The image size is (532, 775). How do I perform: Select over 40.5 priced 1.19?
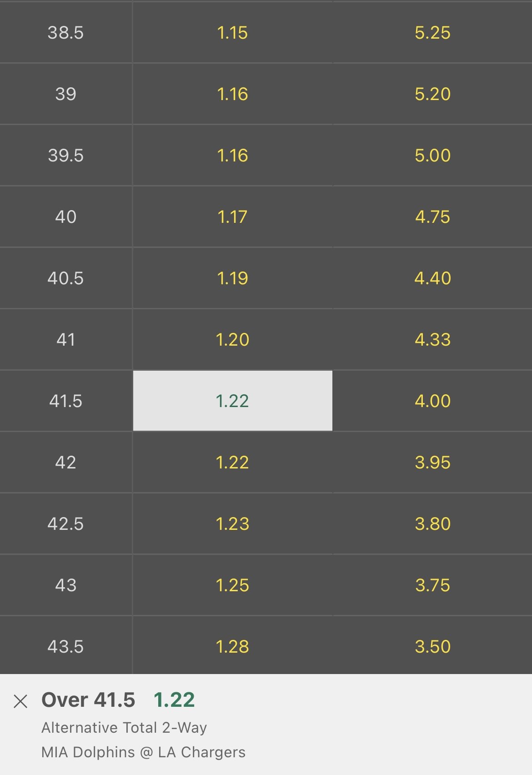(232, 278)
